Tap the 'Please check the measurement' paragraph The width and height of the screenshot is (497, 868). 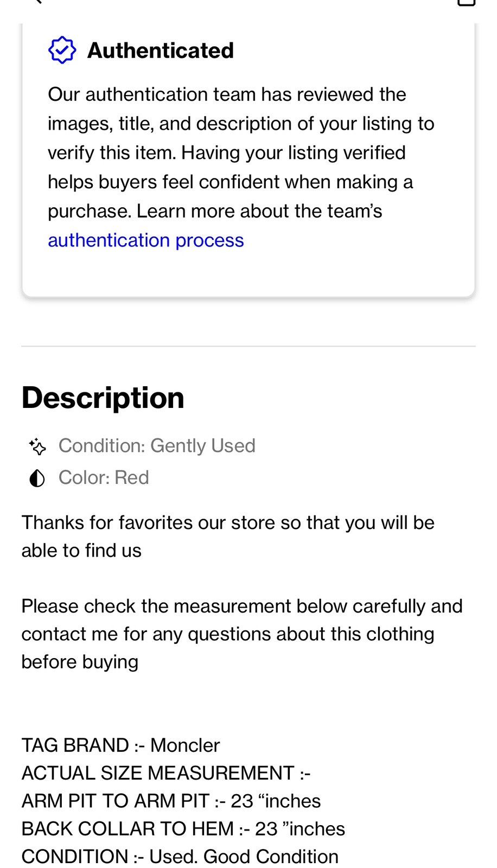[x=242, y=634]
